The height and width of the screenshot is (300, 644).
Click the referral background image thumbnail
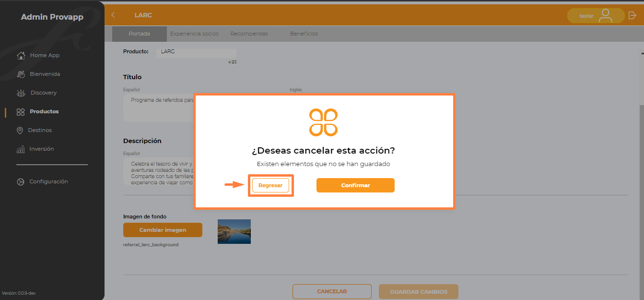coord(234,231)
